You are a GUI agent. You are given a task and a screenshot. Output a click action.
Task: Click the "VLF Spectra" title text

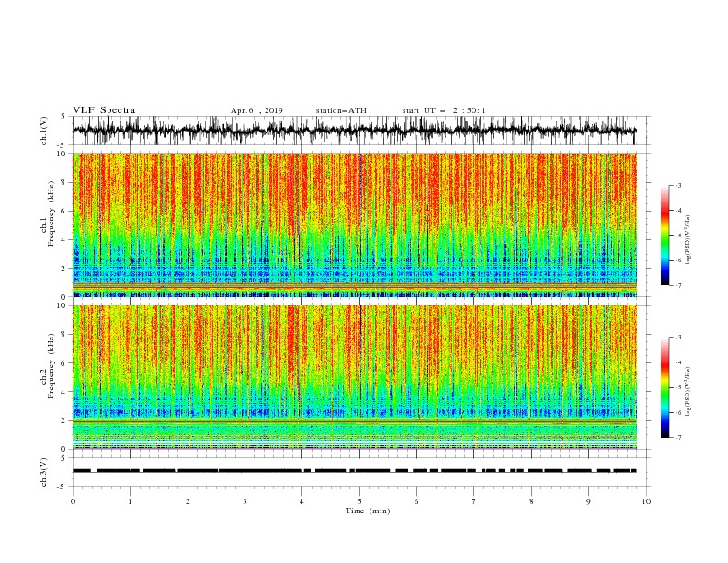click(104, 110)
